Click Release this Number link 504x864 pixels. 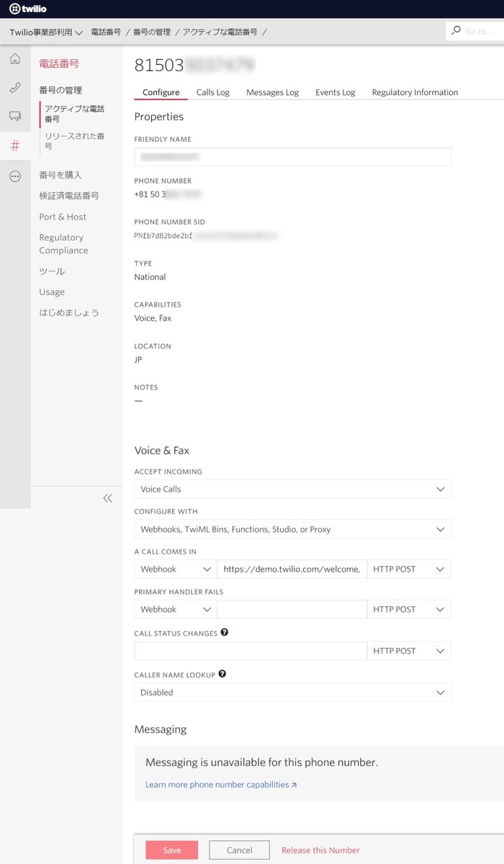(x=320, y=850)
